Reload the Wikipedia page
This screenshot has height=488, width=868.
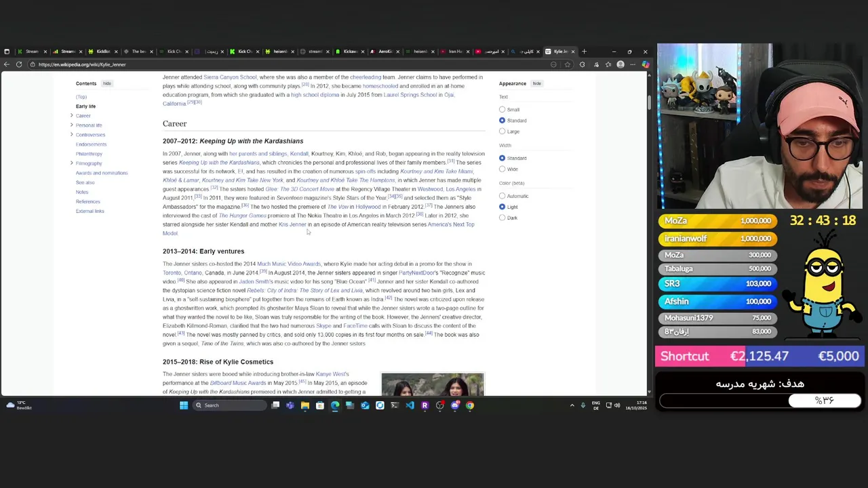coord(19,64)
